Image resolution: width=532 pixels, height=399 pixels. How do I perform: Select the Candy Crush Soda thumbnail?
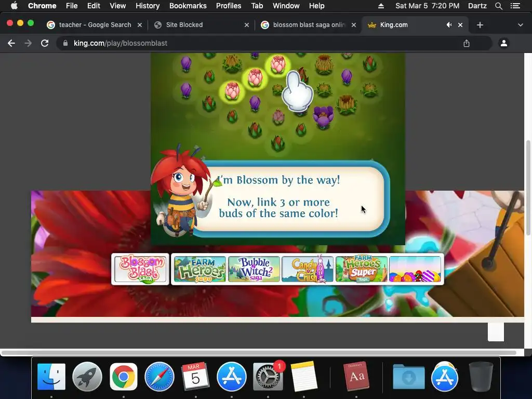[x=308, y=269]
